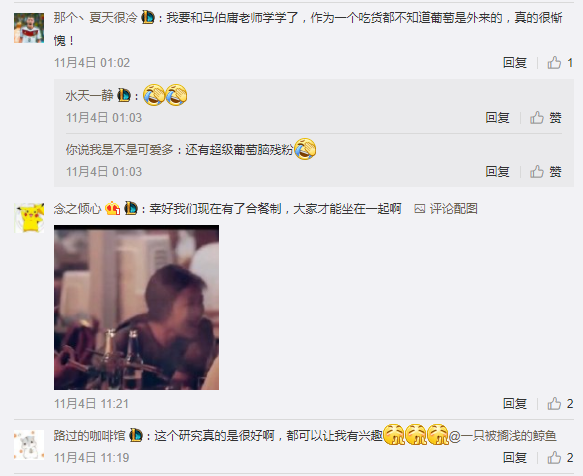Click the member badge beside 水天一静
Image resolution: width=583 pixels, height=476 pixels.
click(x=124, y=95)
